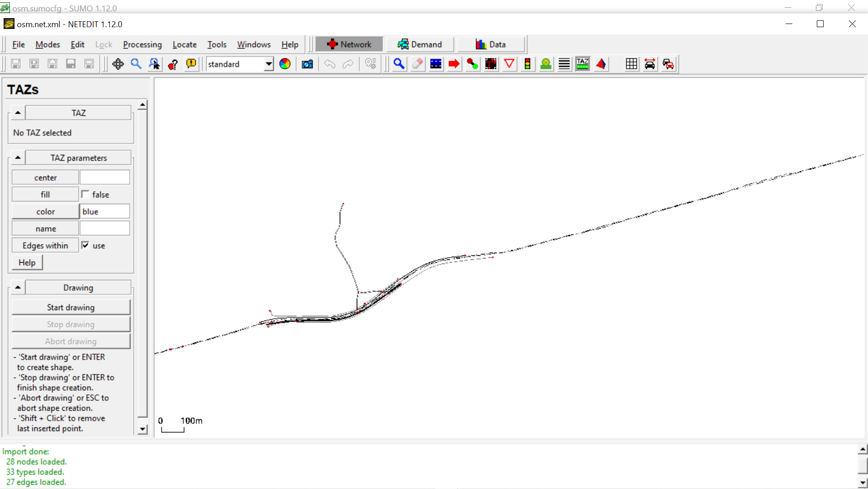Activate the Connection mode icon
Screen dimensions: 868x489
(x=473, y=64)
